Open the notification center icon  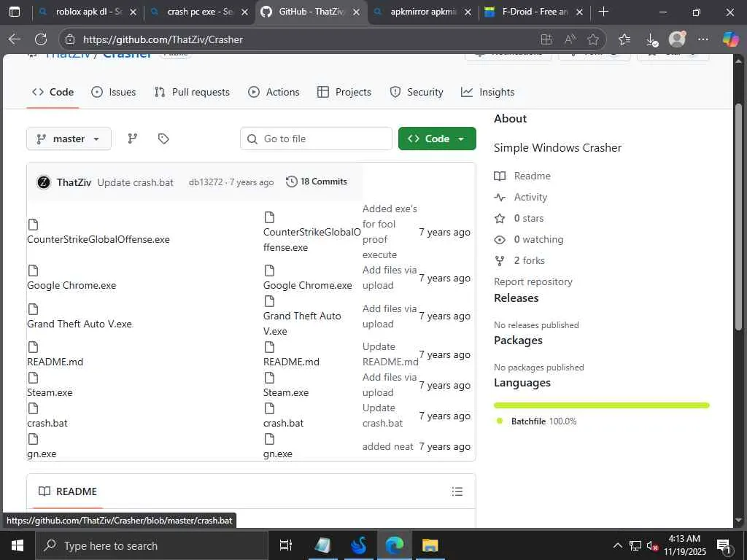point(724,545)
